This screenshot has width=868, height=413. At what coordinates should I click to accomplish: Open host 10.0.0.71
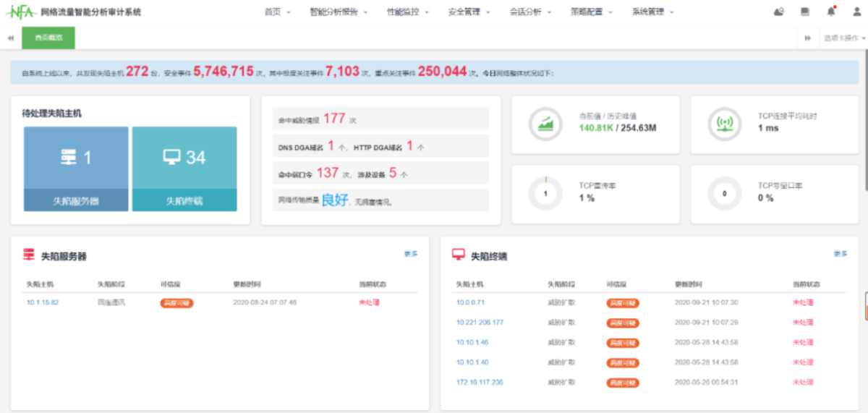pyautogui.click(x=470, y=302)
